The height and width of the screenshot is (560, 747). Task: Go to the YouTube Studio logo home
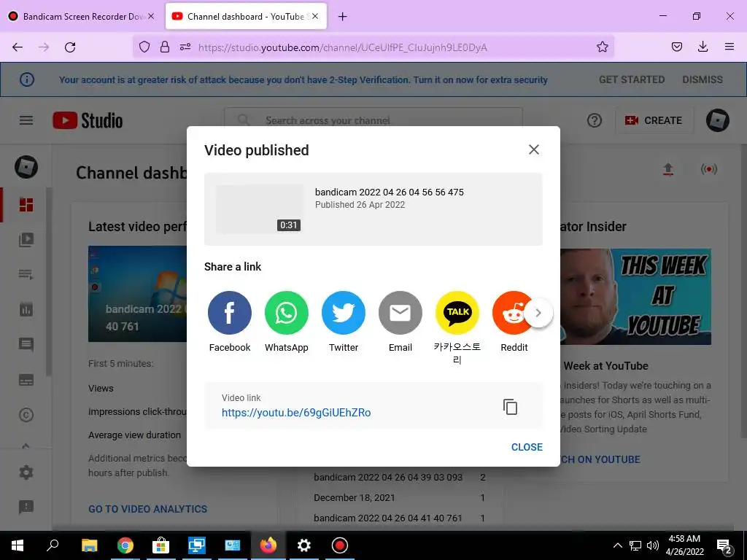pyautogui.click(x=88, y=120)
